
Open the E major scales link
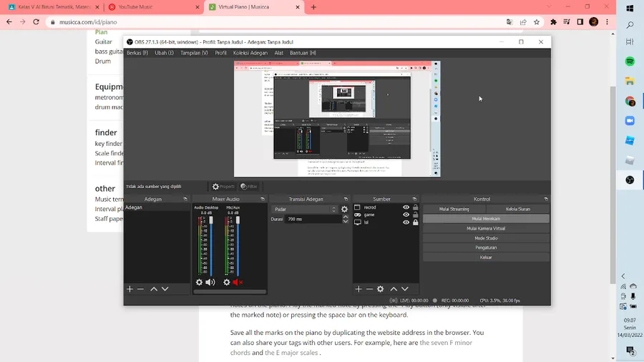click(291, 353)
